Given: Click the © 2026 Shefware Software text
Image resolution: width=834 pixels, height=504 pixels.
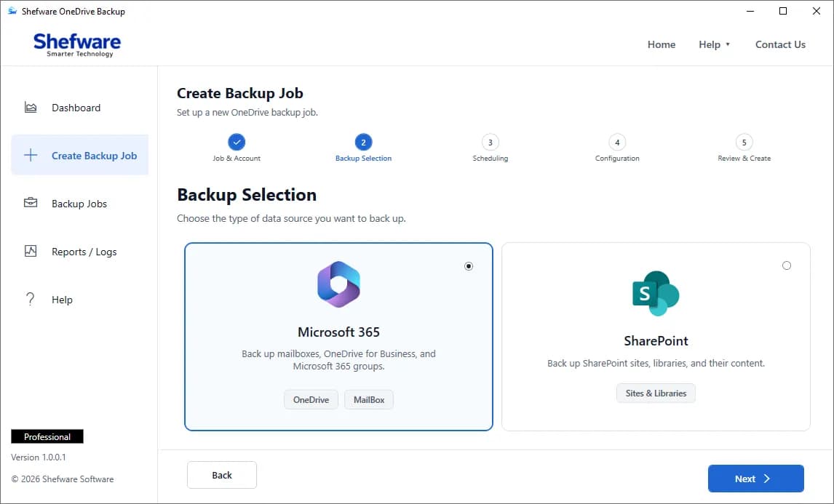Looking at the screenshot, I should [63, 479].
